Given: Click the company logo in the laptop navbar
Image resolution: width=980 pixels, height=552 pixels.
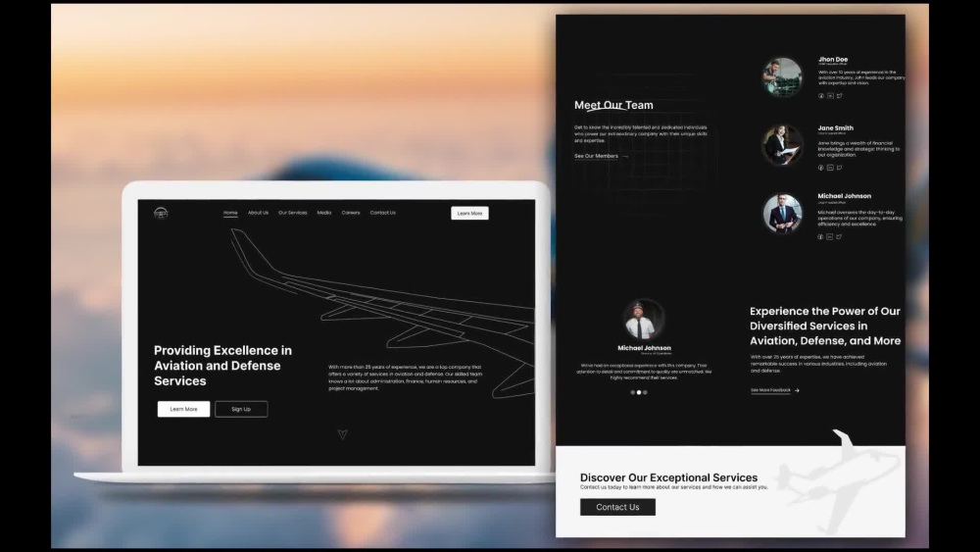Looking at the screenshot, I should pos(161,213).
